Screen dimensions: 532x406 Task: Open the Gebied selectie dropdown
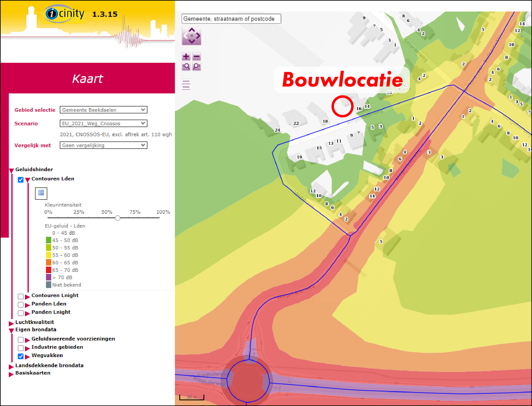click(x=104, y=110)
